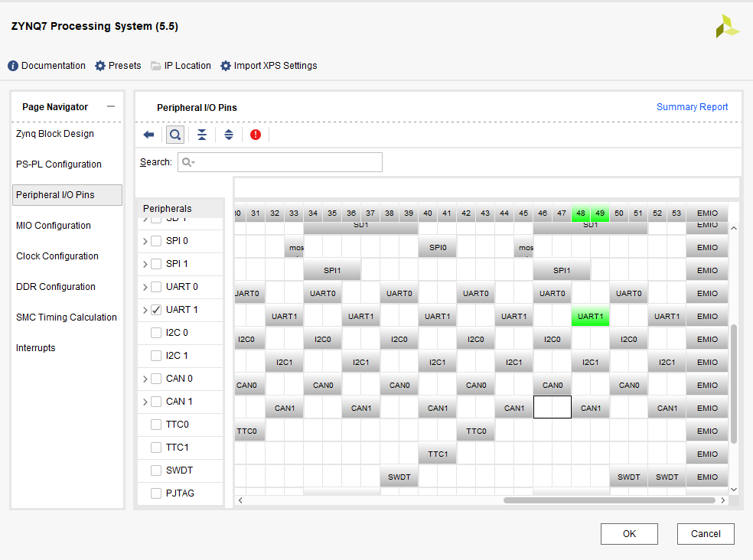Expand the SPI 0 tree node

145,241
